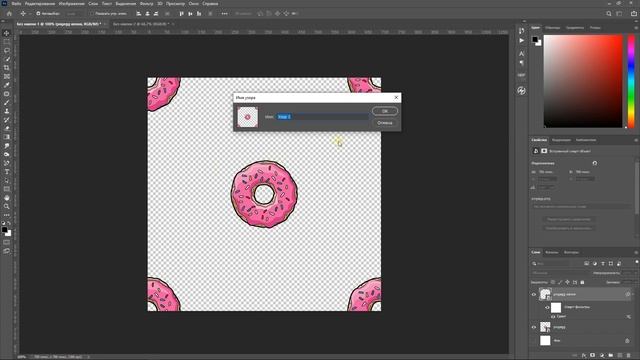640x360 pixels.
Task: Toggle Quick Mask mode icon
Action: [x=7, y=242]
